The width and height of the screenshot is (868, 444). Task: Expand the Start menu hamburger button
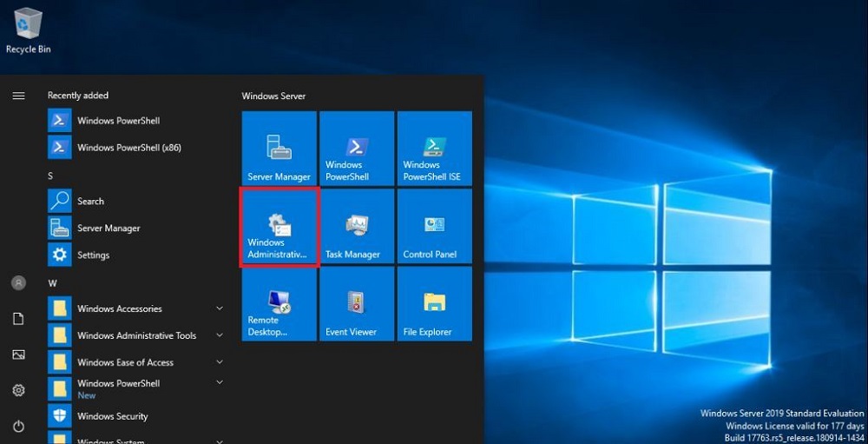click(18, 96)
